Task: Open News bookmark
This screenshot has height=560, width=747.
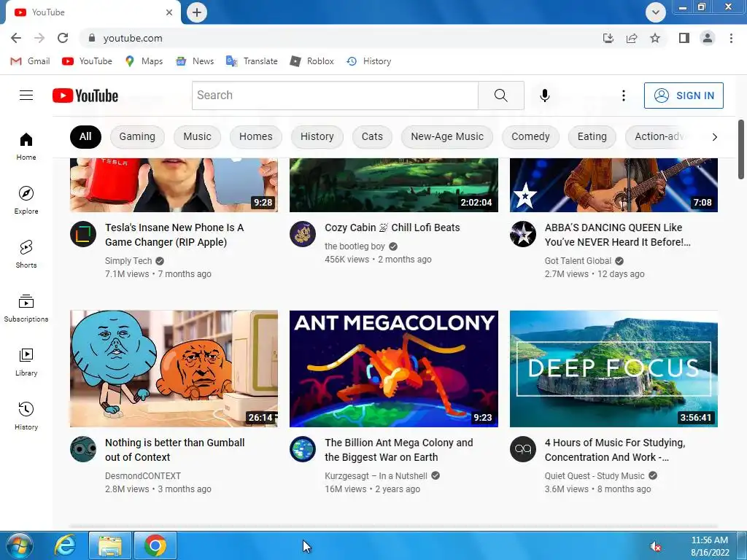Action: tap(195, 61)
